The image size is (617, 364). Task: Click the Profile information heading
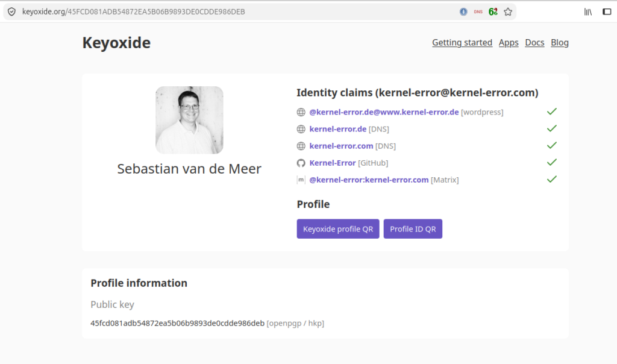[139, 283]
